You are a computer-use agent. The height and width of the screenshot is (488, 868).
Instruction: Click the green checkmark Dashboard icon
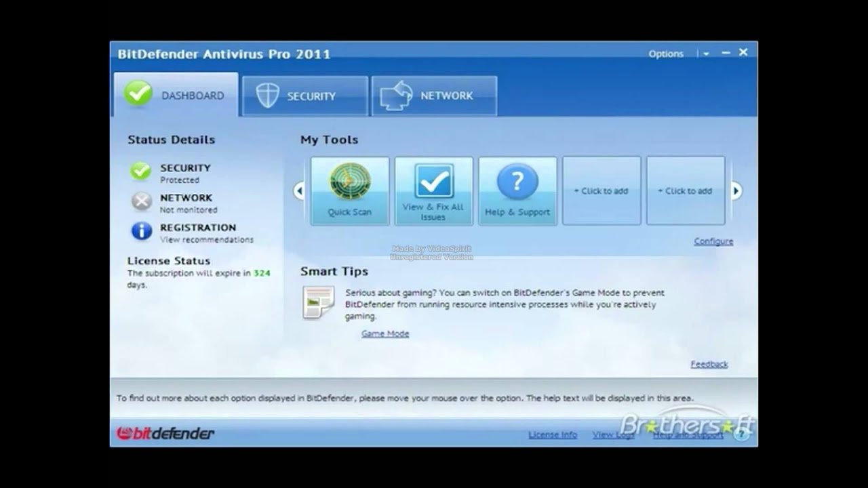click(x=138, y=94)
